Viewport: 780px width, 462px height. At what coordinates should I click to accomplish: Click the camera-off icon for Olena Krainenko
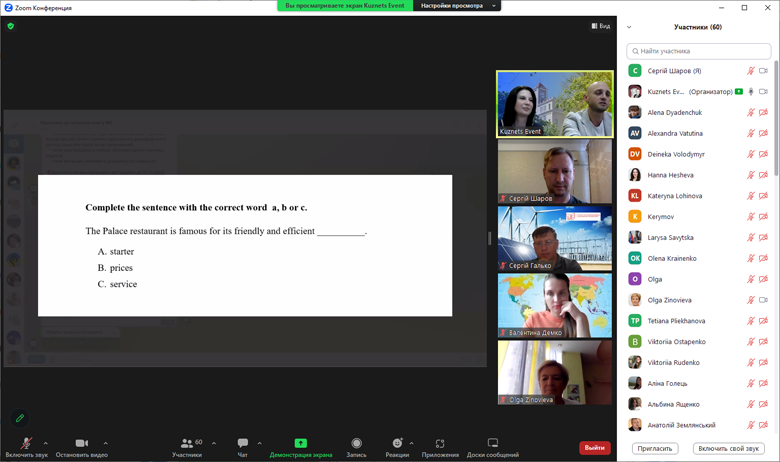click(763, 259)
